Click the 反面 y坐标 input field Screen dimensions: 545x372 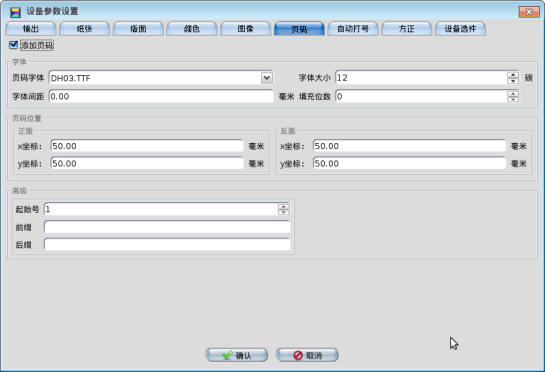coord(409,163)
